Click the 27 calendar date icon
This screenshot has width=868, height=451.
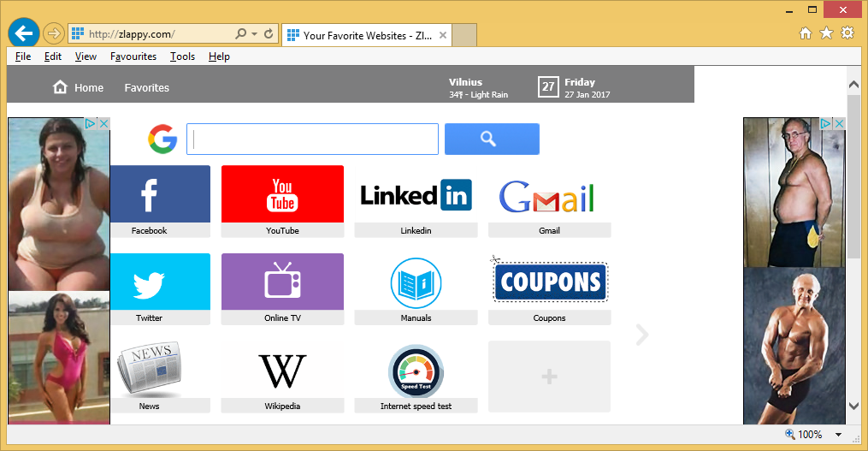tap(548, 87)
